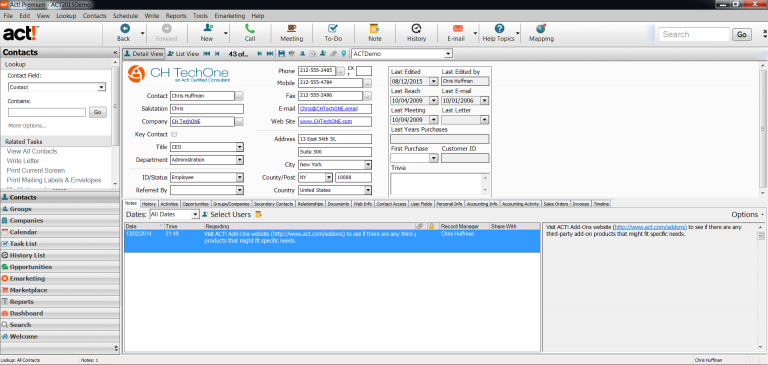768x365 pixels.
Task: Open the Meeting scheduling icon
Action: coord(291,29)
